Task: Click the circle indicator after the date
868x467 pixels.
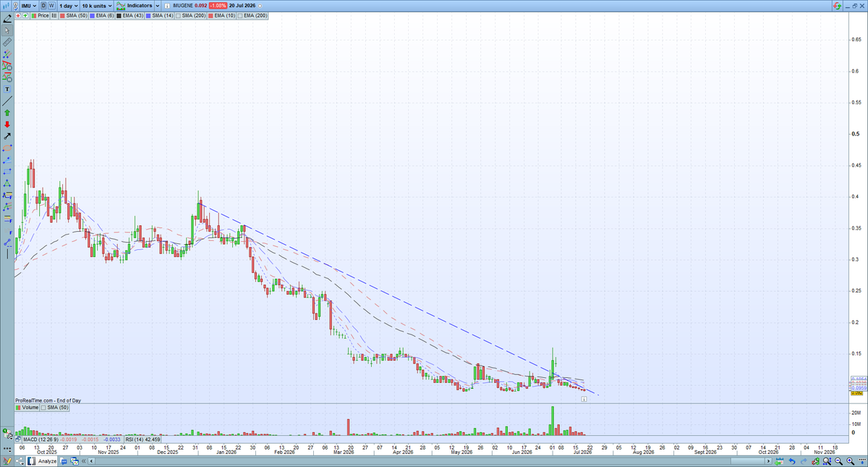Action: click(260, 6)
